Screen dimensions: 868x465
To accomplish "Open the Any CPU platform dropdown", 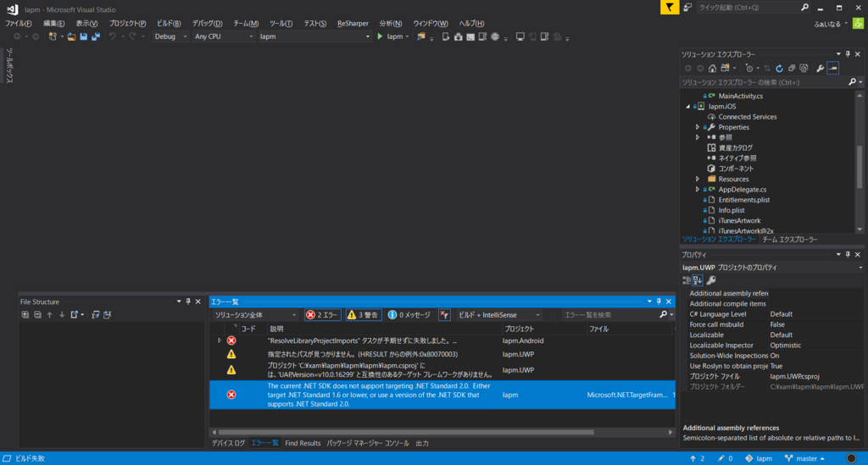I will point(224,36).
